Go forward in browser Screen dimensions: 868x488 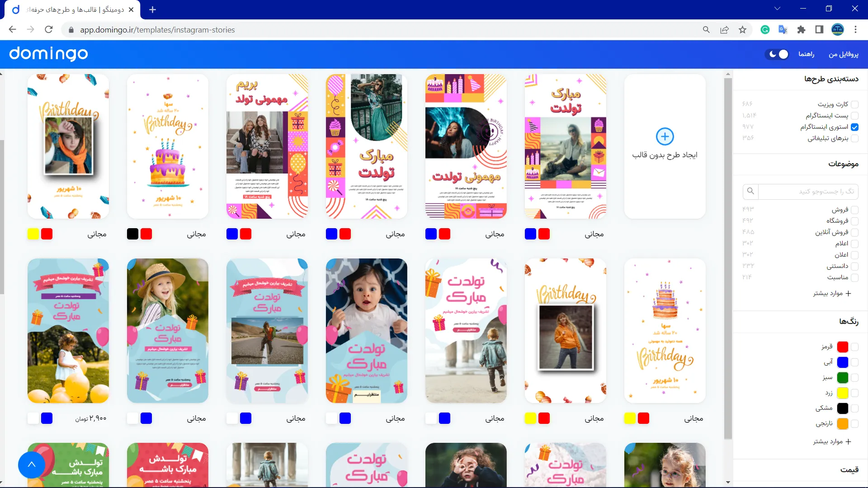click(30, 30)
